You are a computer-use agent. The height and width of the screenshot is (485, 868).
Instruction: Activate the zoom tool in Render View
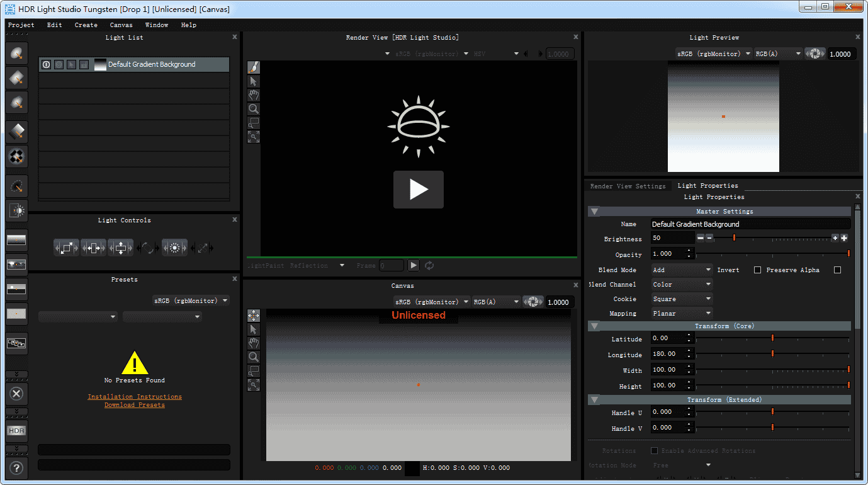tap(254, 108)
